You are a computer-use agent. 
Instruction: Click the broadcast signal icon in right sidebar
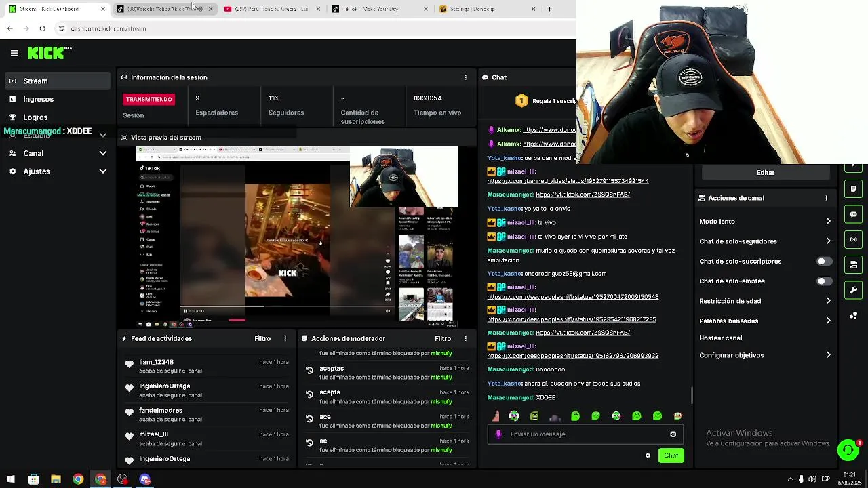(853, 239)
